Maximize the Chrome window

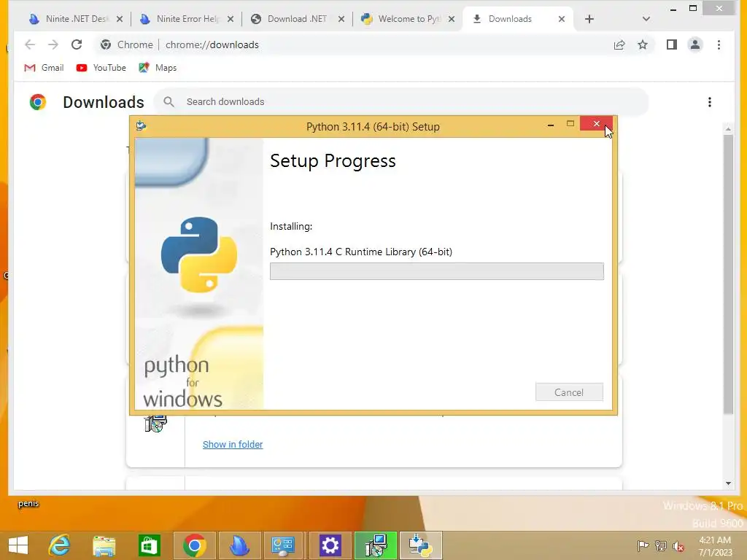click(x=693, y=8)
